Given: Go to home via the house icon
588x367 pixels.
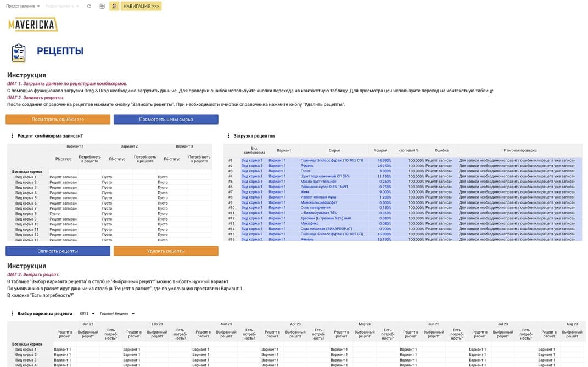Looking at the screenshot, I should click(114, 6).
